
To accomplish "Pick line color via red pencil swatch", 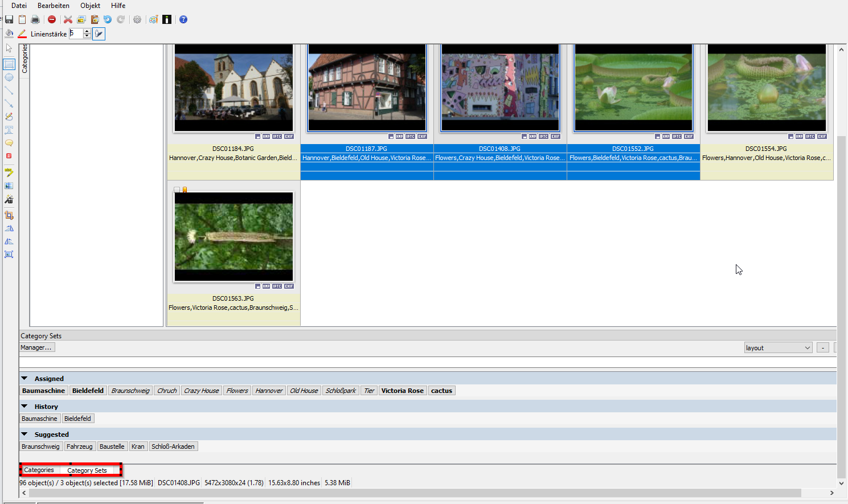I will (22, 34).
